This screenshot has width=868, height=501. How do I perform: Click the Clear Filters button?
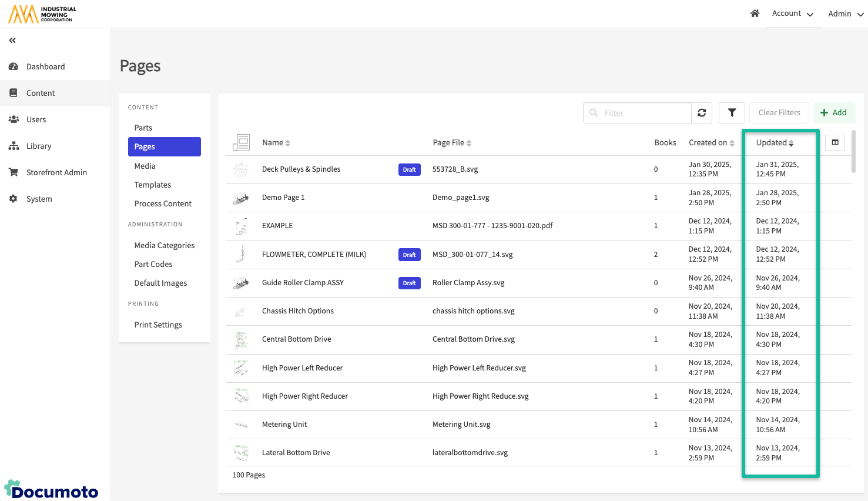click(x=779, y=113)
